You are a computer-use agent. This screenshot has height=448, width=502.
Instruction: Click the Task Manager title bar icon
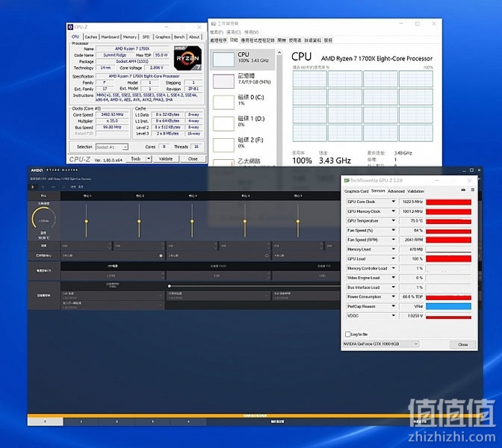pos(214,24)
